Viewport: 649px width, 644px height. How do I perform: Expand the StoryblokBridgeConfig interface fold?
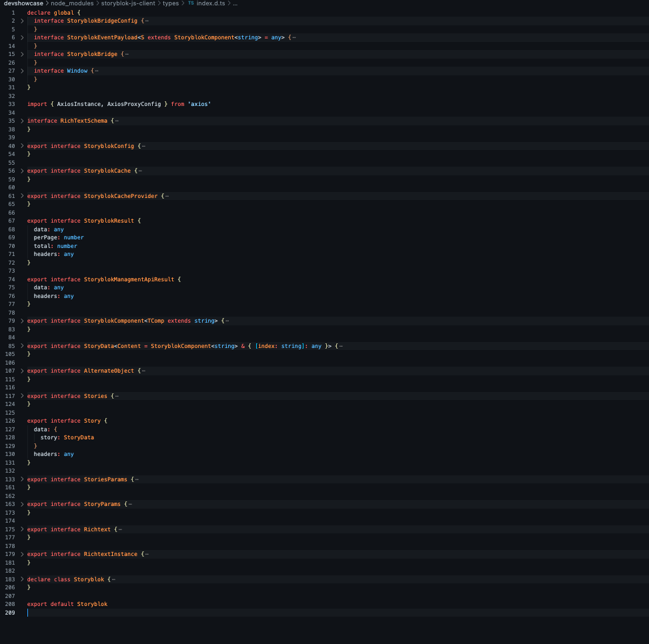[x=21, y=21]
